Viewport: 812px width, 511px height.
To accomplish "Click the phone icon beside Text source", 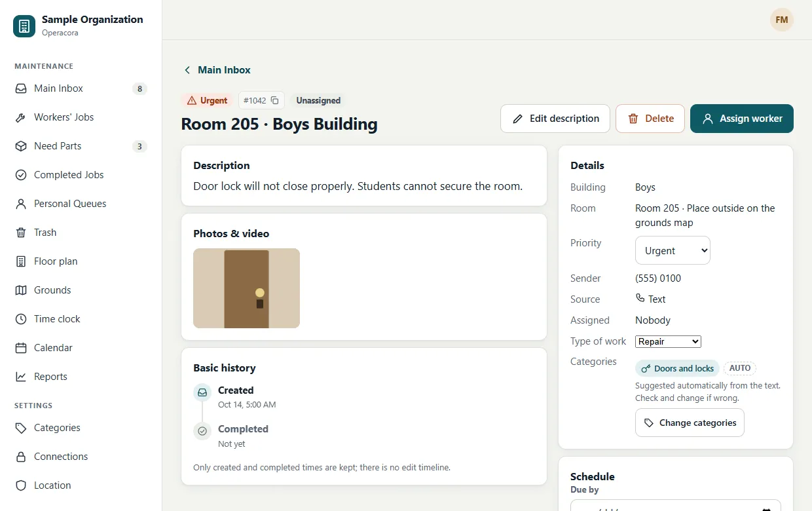I will coord(640,298).
